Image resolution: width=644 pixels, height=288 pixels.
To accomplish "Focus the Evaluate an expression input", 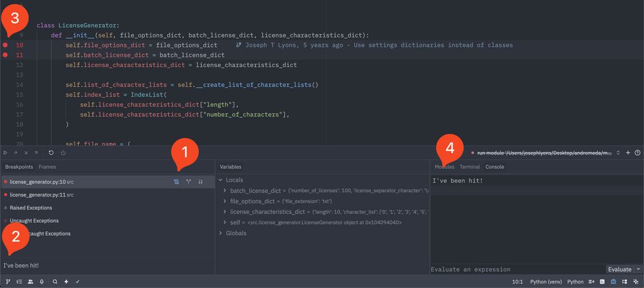I will click(518, 269).
